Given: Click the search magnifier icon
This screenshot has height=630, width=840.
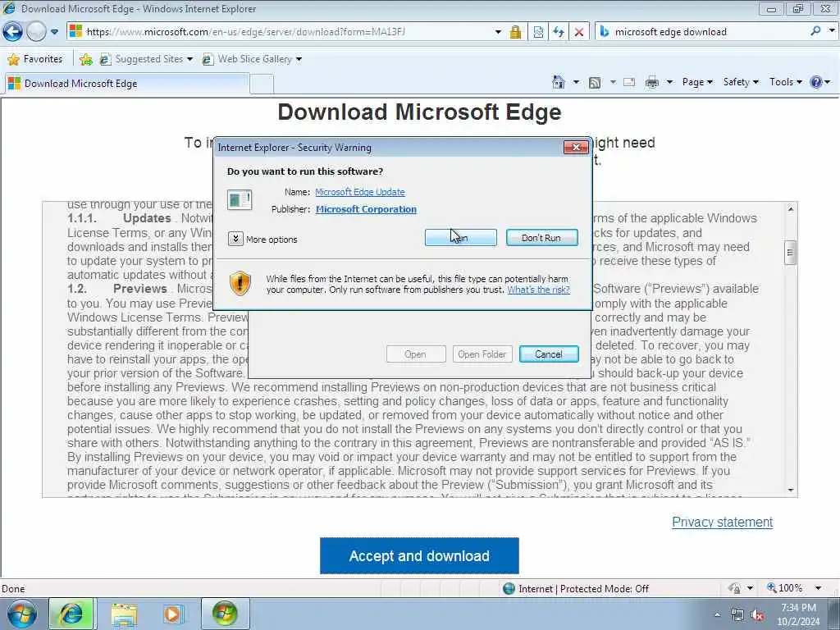Looking at the screenshot, I should pyautogui.click(x=815, y=31).
